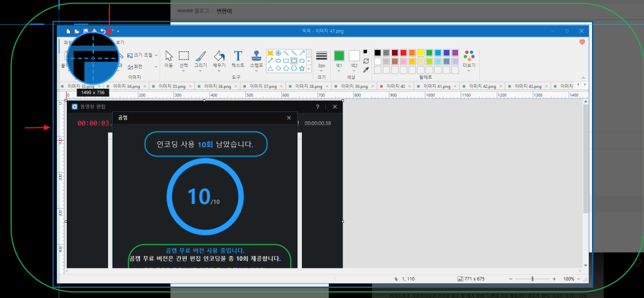
Task: Pick the red swatch in the palette
Action: click(403, 53)
